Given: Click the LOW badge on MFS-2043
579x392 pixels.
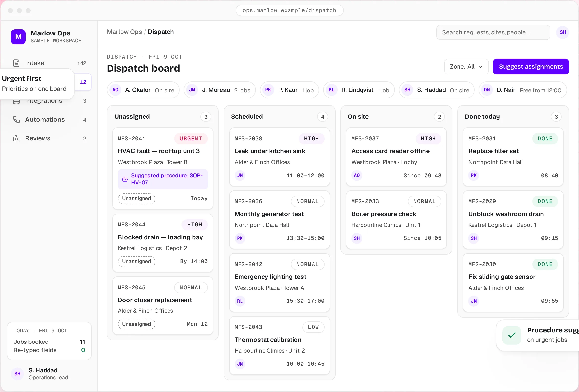Looking at the screenshot, I should [x=314, y=327].
